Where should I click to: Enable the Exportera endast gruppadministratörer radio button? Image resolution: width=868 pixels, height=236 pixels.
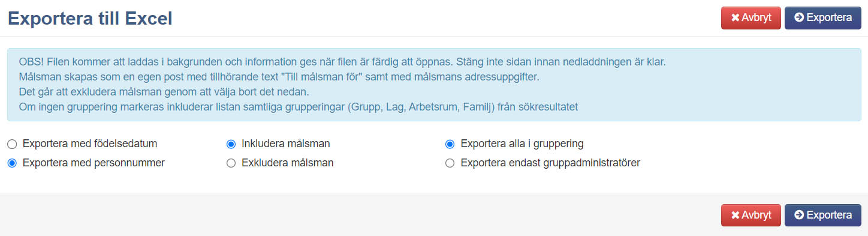[x=450, y=163]
